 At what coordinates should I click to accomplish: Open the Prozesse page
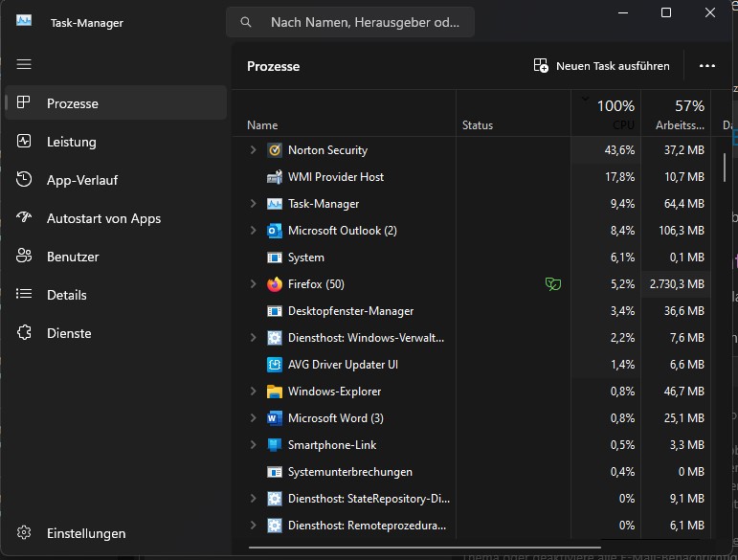pos(116,102)
